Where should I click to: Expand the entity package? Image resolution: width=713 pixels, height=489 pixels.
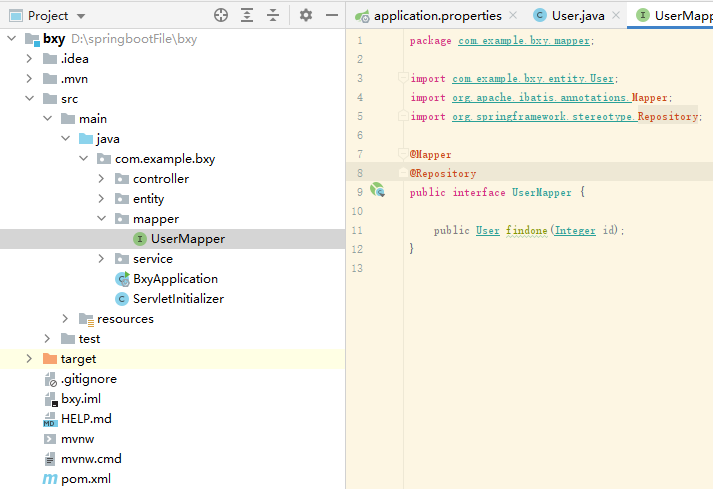pyautogui.click(x=101, y=199)
